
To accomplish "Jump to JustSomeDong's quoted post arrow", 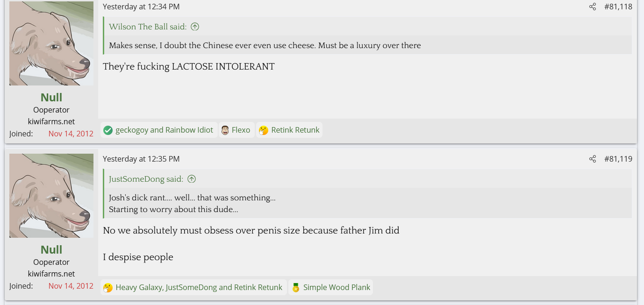I will click(192, 179).
